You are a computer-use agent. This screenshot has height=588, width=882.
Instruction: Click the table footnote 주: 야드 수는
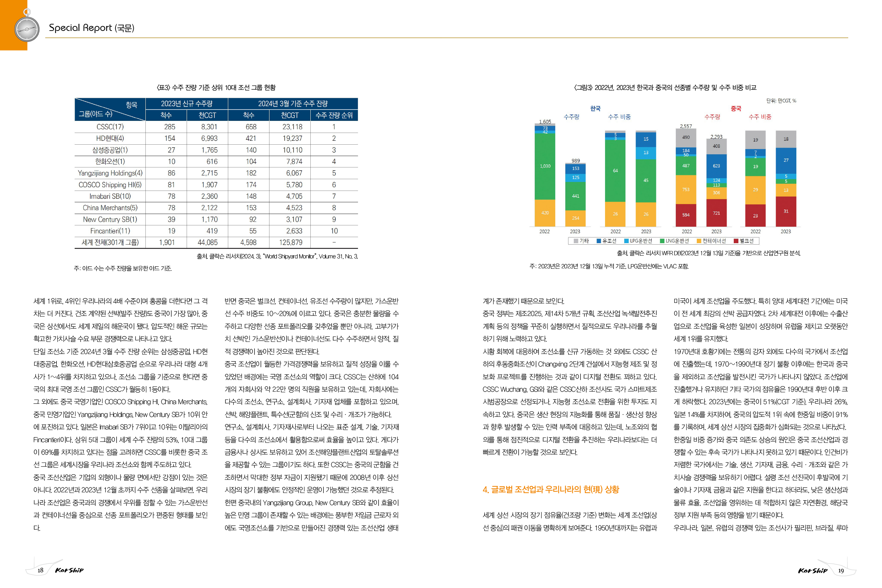point(123,268)
